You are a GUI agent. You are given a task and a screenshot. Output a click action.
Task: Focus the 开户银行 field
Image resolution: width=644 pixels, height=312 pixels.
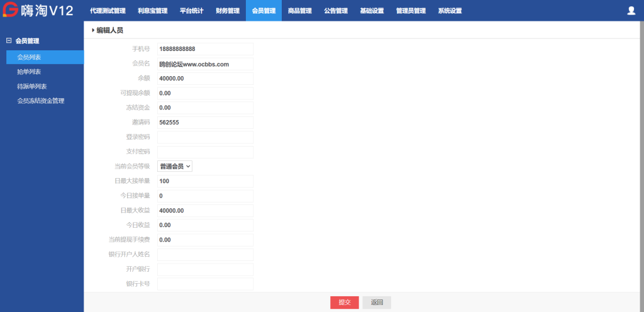206,269
